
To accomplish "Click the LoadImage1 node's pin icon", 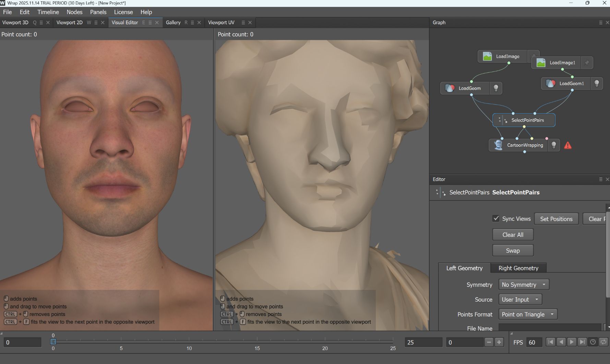I will click(x=587, y=63).
